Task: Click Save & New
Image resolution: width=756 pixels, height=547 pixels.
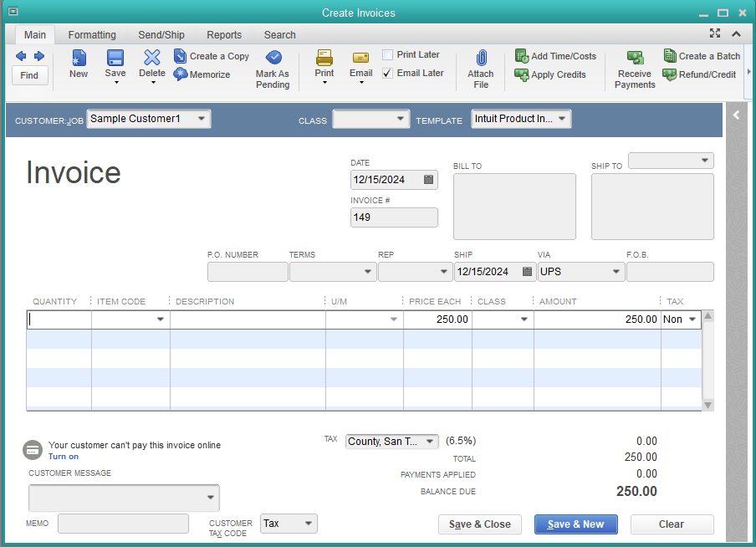Action: click(x=575, y=524)
